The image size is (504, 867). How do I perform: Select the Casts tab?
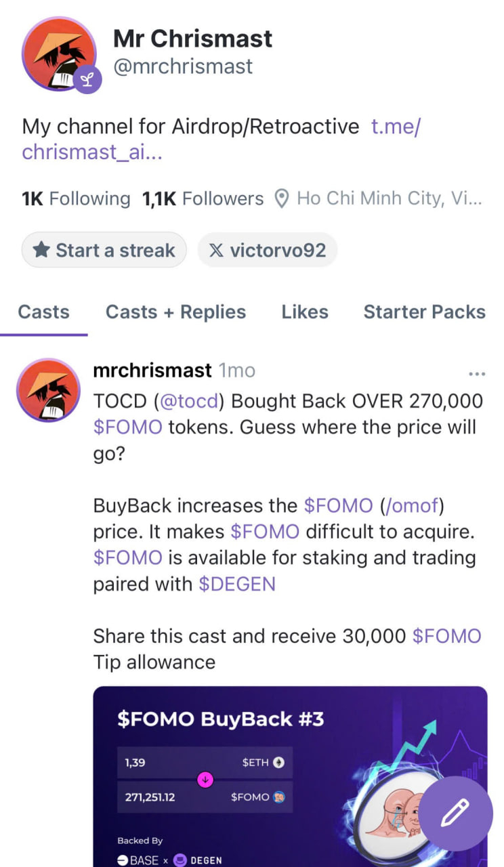click(44, 312)
